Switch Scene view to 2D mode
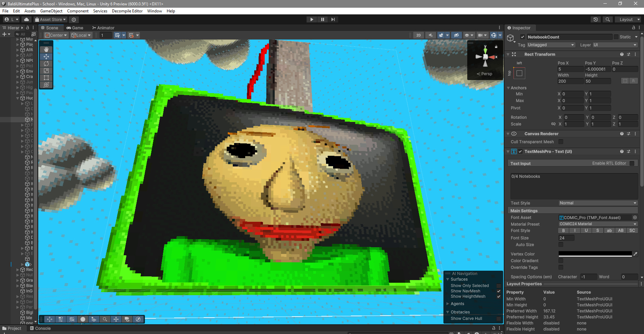Image resolution: width=644 pixels, height=334 pixels. (418, 35)
